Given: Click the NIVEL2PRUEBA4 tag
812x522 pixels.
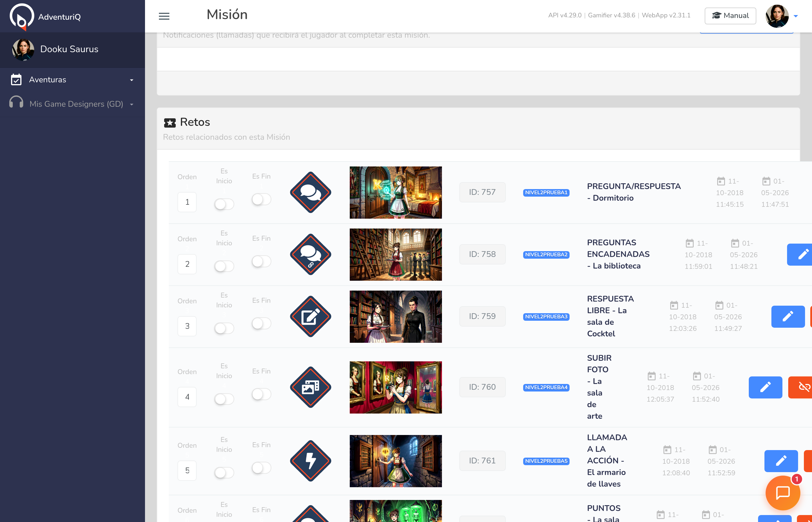Looking at the screenshot, I should point(546,387).
